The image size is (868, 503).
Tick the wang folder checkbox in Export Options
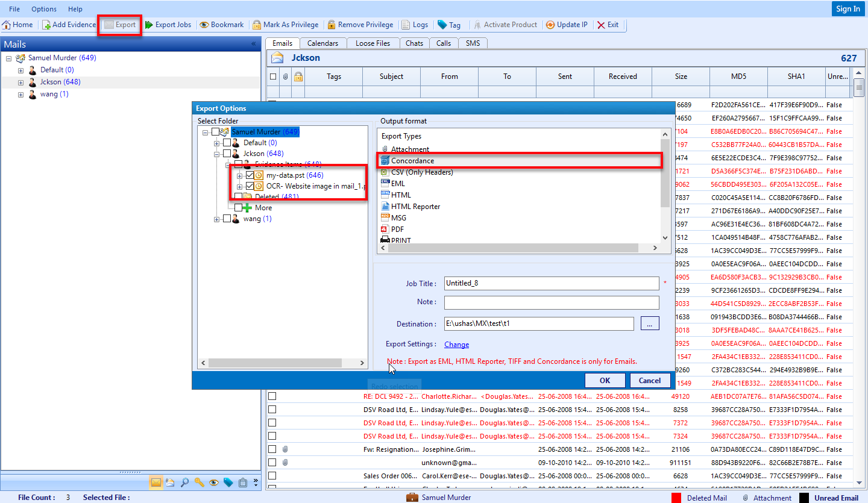227,219
